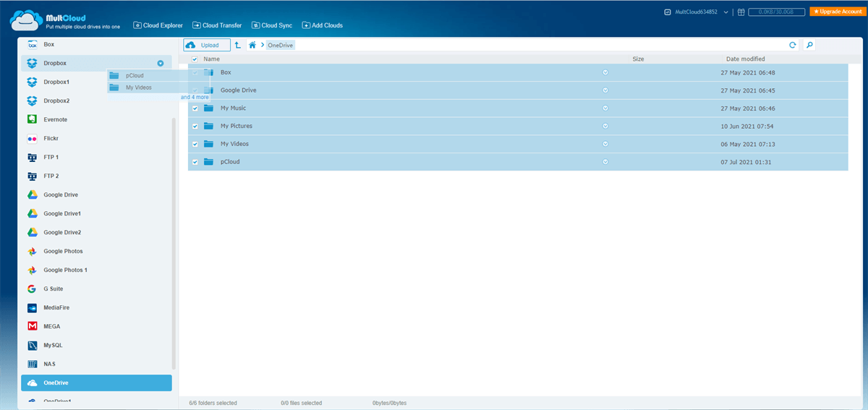Select the Google Photos icon
The width and height of the screenshot is (868, 410).
[x=32, y=251]
